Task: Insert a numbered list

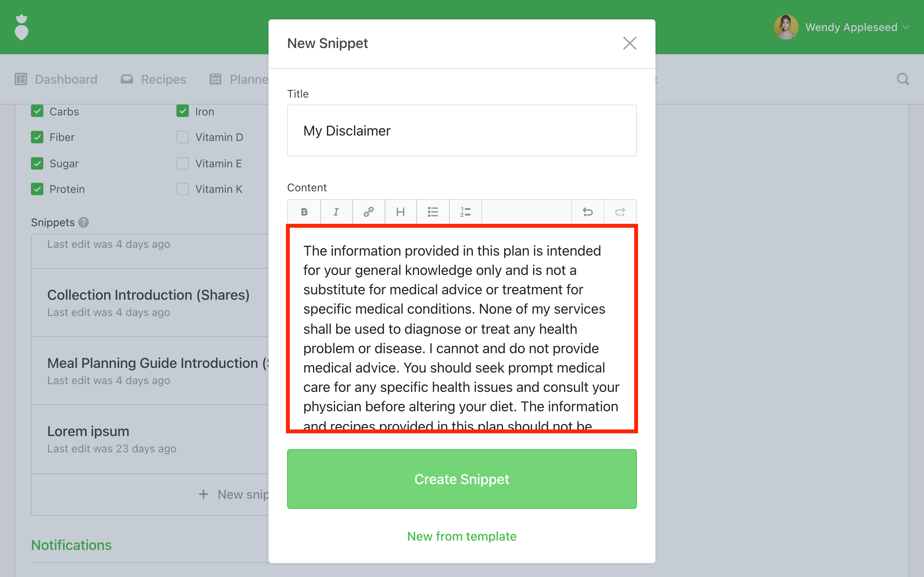Action: point(465,212)
